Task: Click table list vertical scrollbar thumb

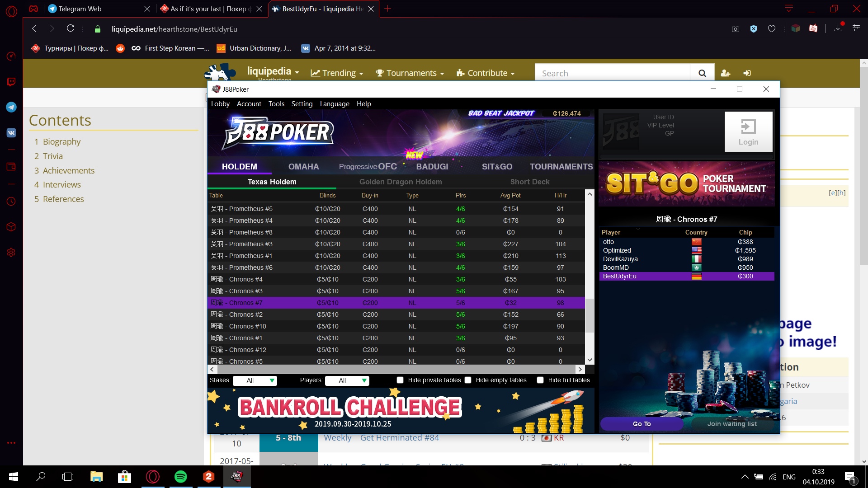Action: point(590,315)
